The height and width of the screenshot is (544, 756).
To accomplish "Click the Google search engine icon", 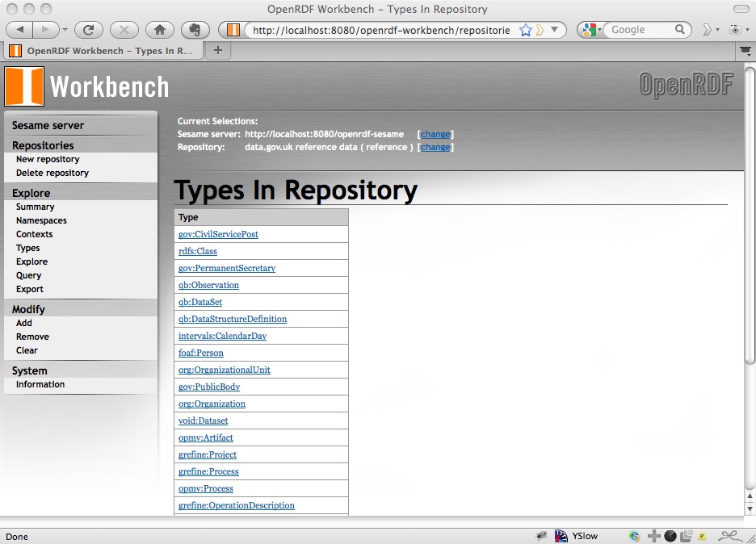I will (589, 30).
